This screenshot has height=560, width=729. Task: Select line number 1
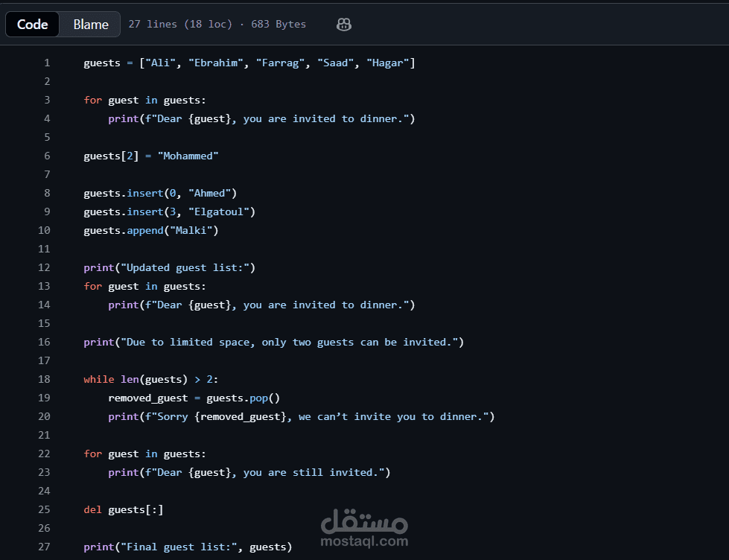[x=47, y=63]
